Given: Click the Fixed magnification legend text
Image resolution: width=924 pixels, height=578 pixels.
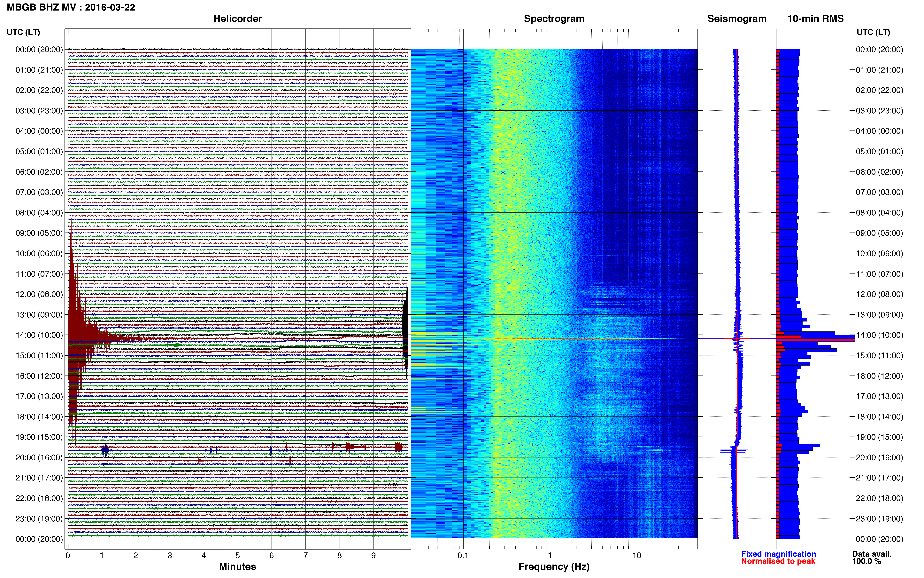Looking at the screenshot, I should pyautogui.click(x=778, y=554).
